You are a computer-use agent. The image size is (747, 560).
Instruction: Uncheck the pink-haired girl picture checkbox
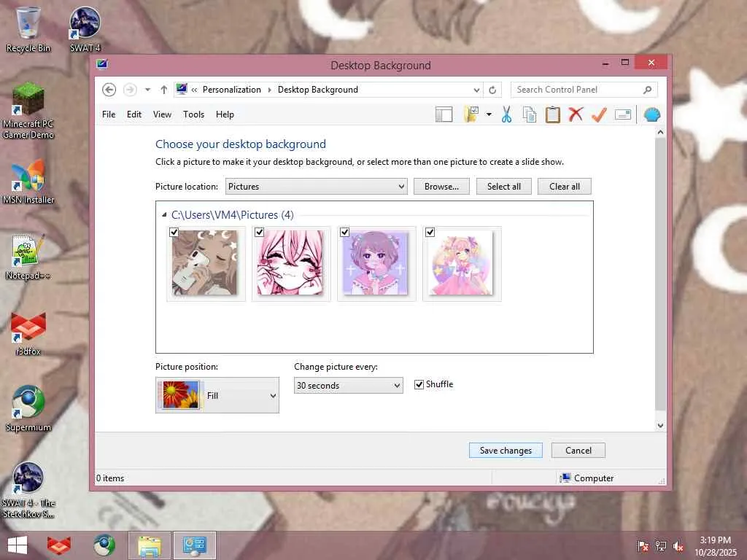[x=259, y=232]
